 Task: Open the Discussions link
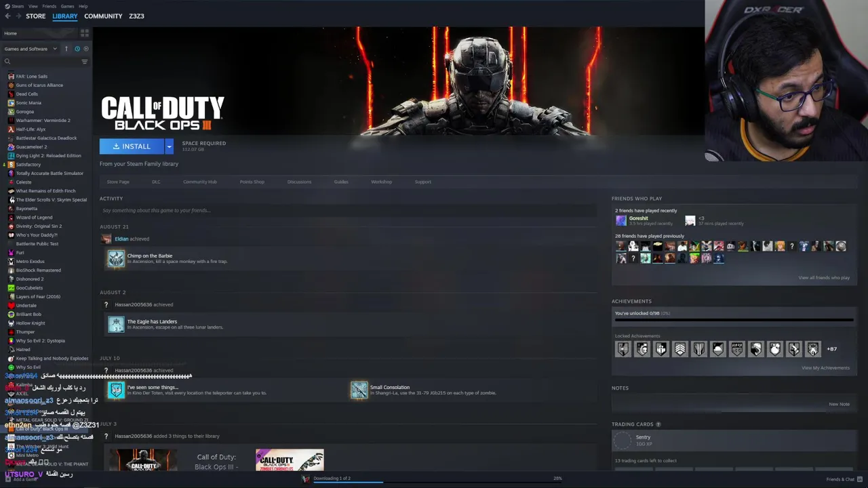[x=299, y=182]
